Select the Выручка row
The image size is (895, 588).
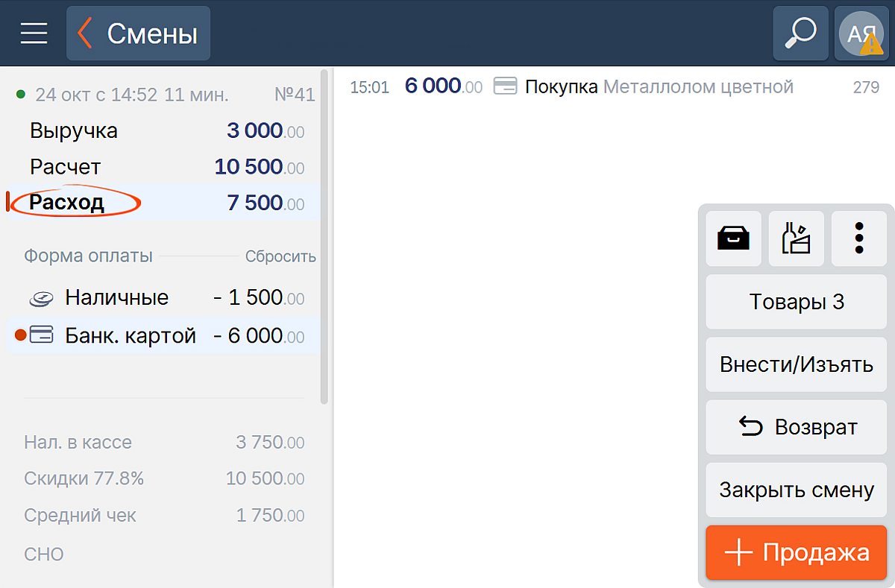click(164, 131)
